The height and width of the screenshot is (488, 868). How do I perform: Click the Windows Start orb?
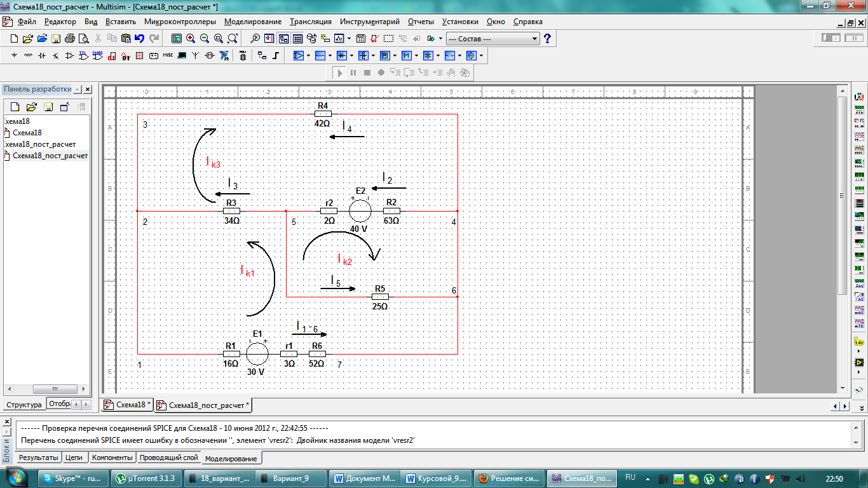[x=17, y=478]
